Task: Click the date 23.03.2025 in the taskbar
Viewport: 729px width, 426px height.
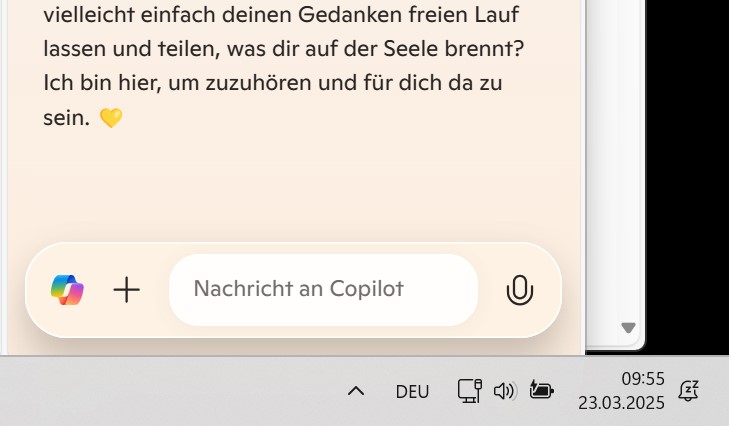Action: click(621, 403)
